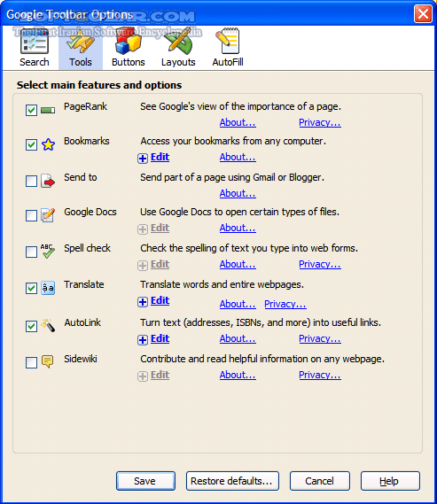Click the Bookmarks star icon
Viewport: 437px width, 504px height.
(x=48, y=144)
